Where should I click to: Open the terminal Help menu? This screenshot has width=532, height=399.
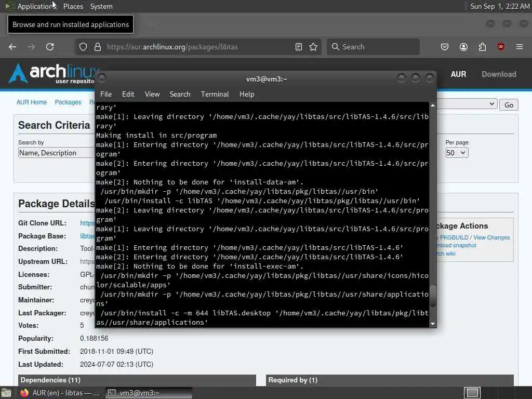coord(247,95)
